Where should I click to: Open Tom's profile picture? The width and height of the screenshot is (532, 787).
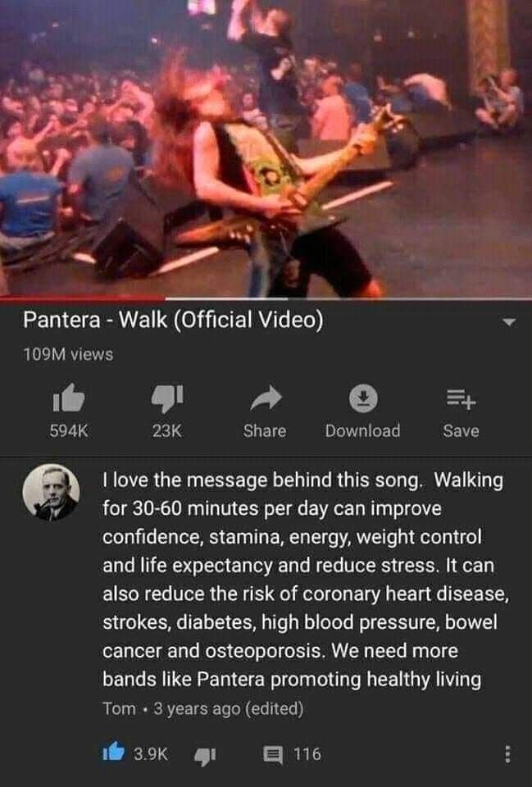tap(51, 492)
